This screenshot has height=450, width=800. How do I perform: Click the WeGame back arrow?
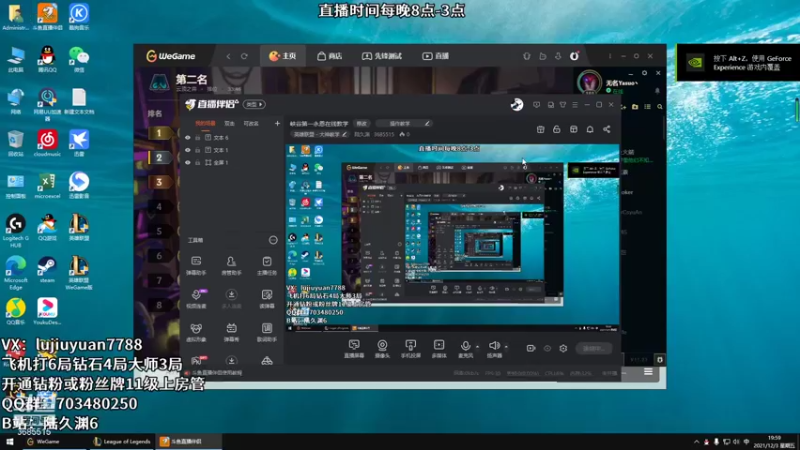click(x=228, y=56)
